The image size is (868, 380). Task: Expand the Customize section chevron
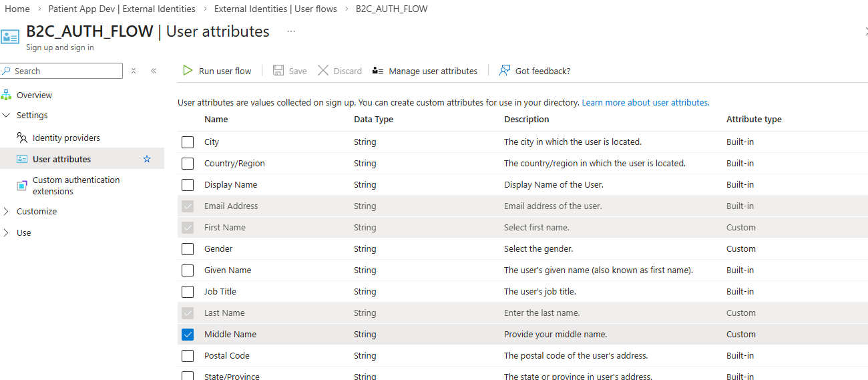coord(7,211)
